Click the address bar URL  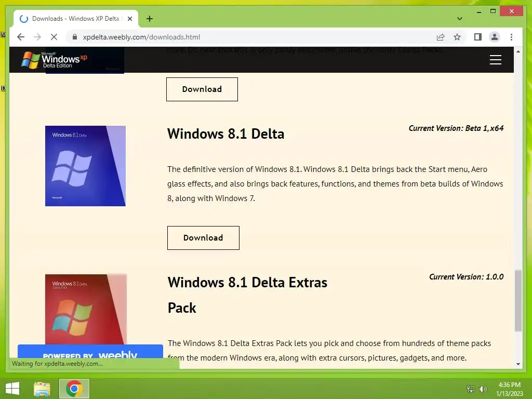141,37
